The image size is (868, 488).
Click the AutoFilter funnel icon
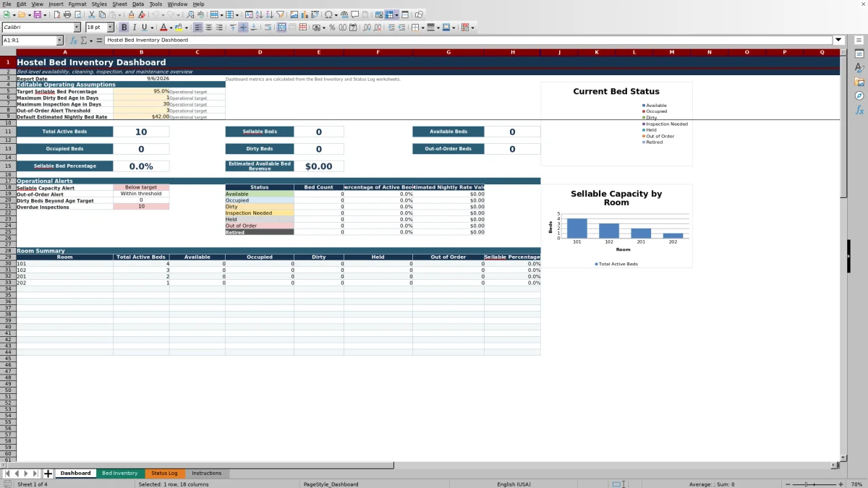(x=280, y=14)
